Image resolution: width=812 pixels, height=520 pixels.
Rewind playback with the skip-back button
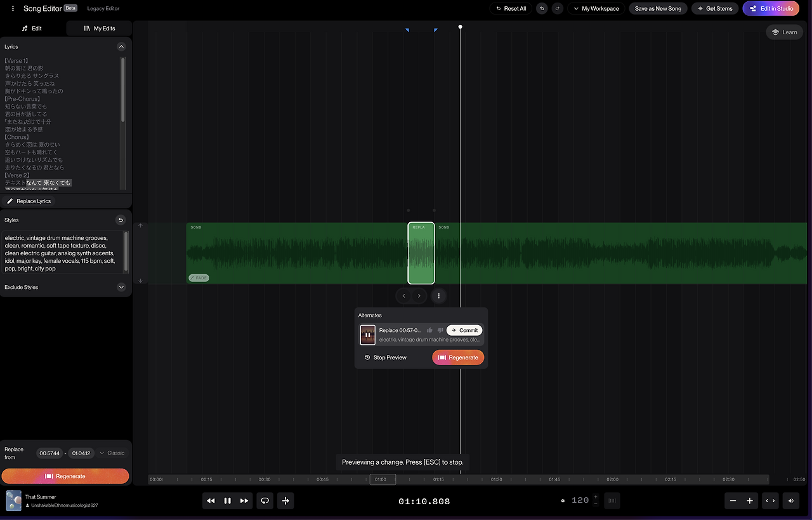[211, 501]
